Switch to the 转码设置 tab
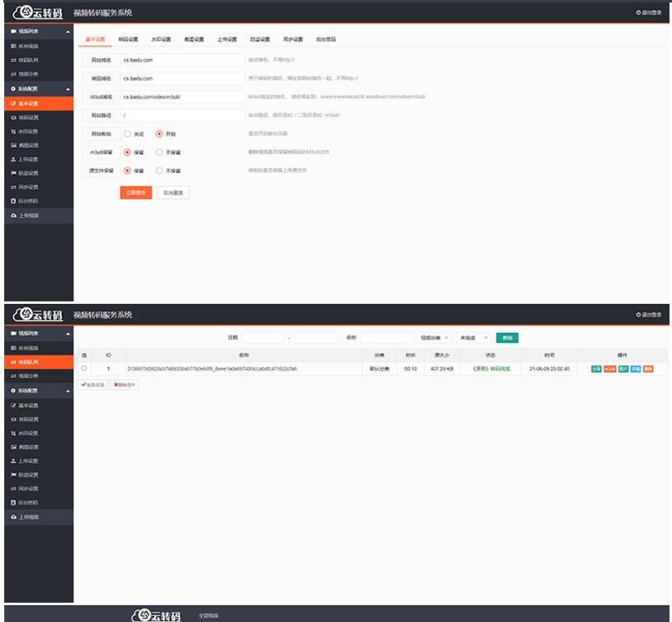Image resolution: width=672 pixels, height=622 pixels. coord(128,39)
